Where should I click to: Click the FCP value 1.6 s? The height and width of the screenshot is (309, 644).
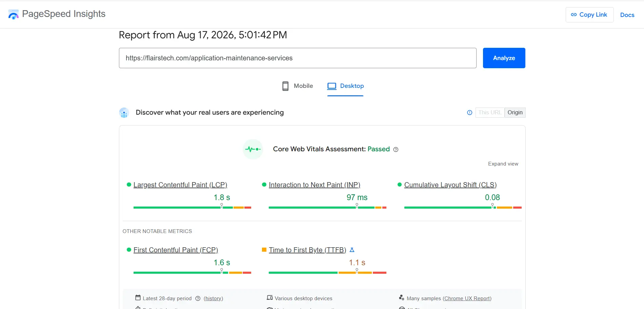coord(222,263)
